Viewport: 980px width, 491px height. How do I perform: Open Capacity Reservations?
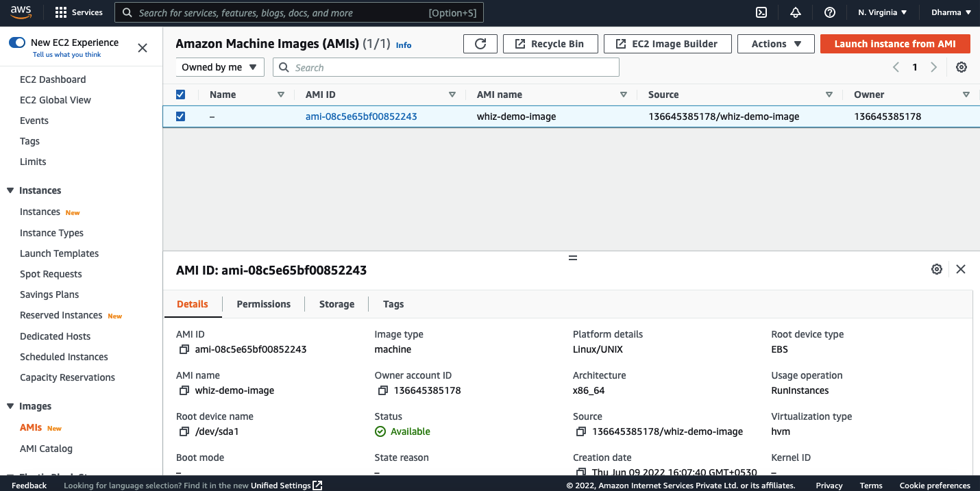click(x=67, y=377)
